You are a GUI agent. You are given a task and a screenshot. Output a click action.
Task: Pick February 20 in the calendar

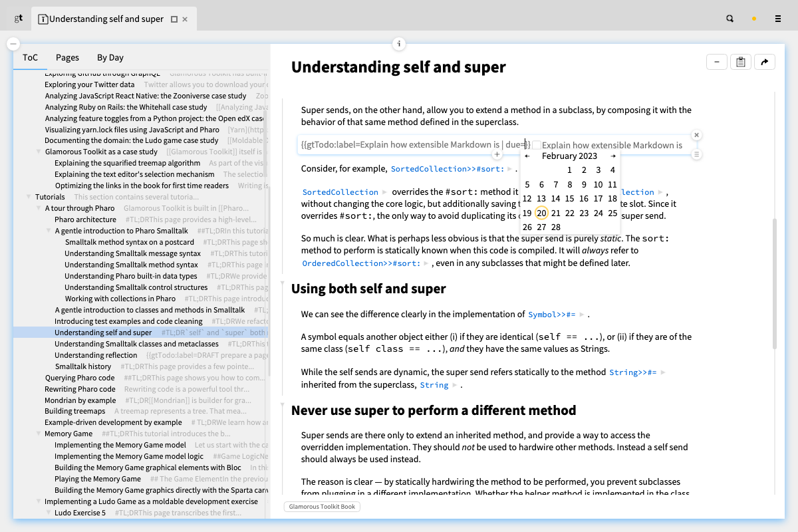pyautogui.click(x=541, y=213)
